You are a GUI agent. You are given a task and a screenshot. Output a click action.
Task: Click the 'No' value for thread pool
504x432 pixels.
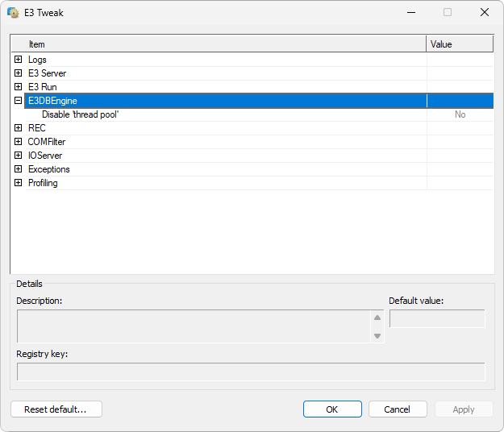(460, 114)
